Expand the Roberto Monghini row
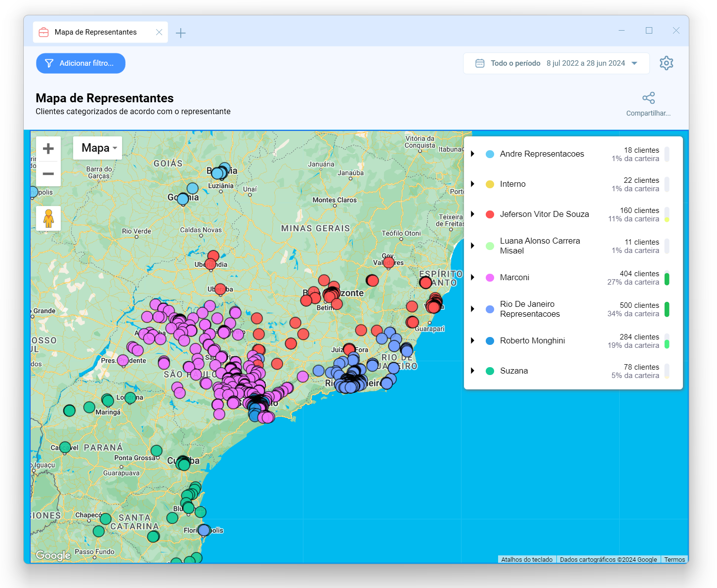The width and height of the screenshot is (717, 588). coord(472,341)
